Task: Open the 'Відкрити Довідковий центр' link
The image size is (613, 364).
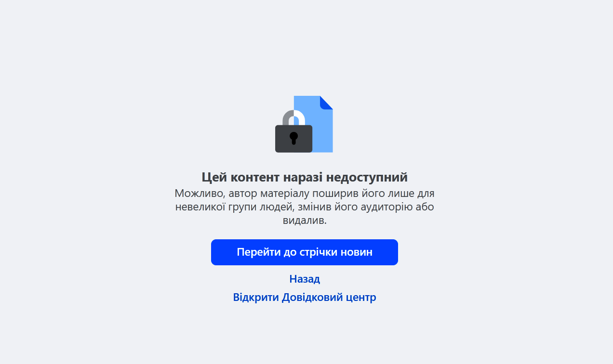Action: 305,297
